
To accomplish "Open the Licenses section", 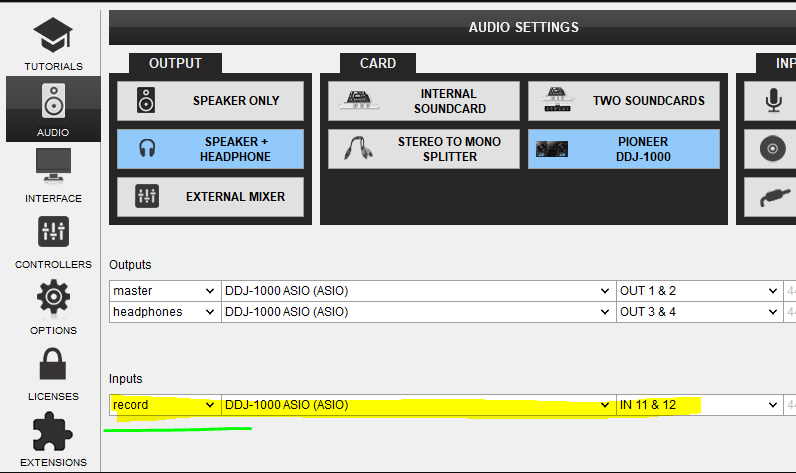I will [53, 375].
